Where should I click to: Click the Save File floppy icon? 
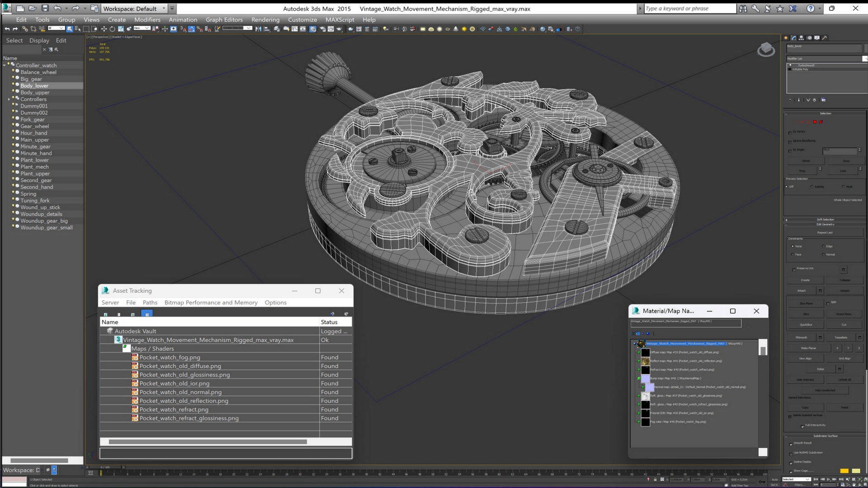[45, 8]
